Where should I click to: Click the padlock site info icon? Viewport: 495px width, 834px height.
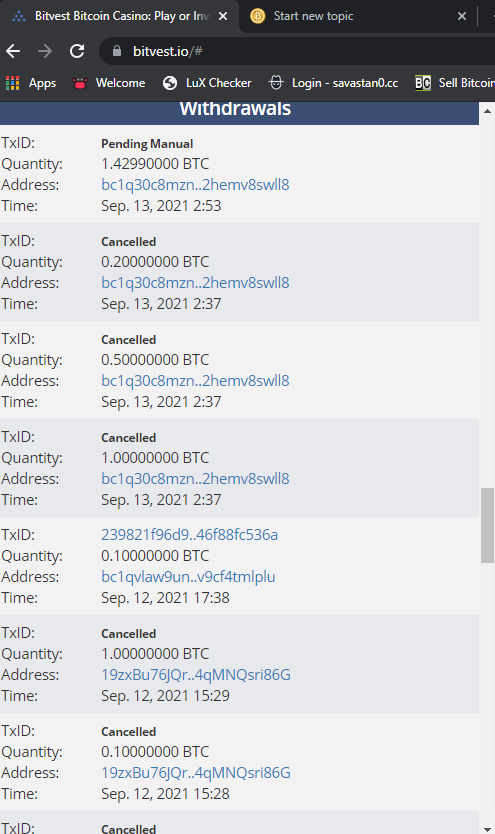tap(117, 51)
